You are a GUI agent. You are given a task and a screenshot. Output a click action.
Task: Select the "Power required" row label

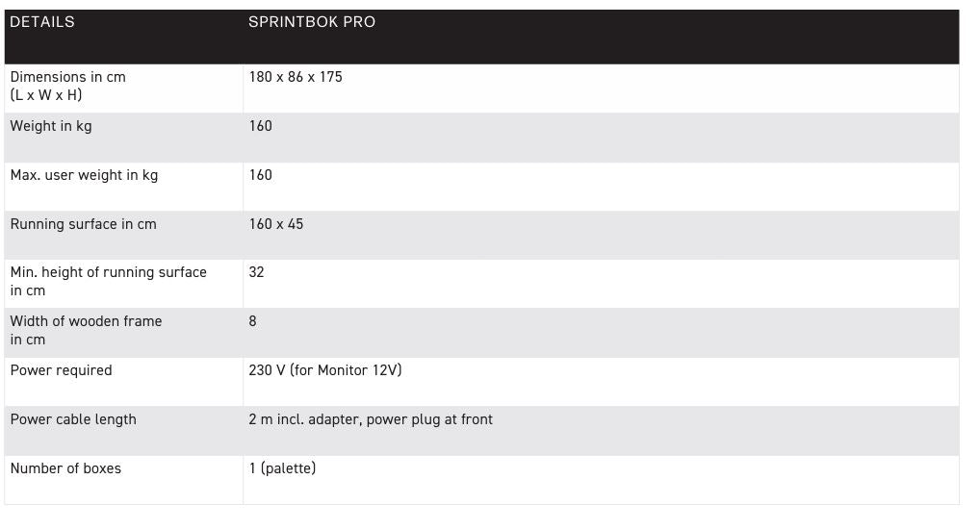click(61, 370)
